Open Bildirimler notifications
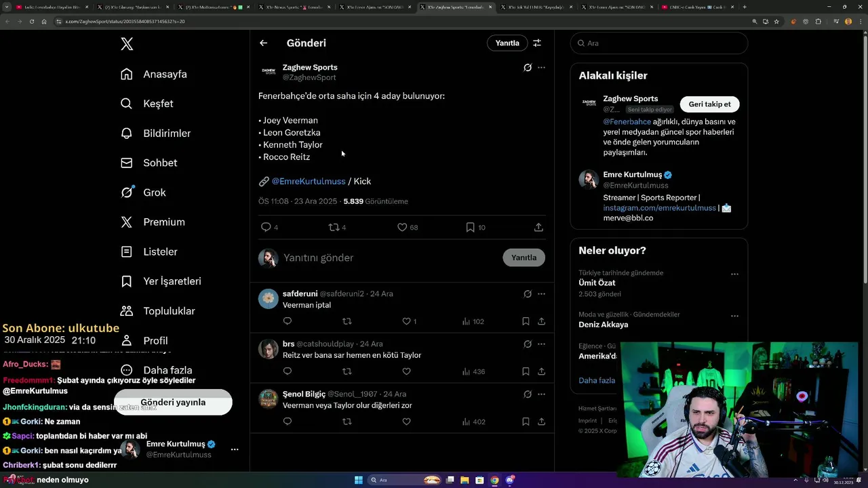Screen dimensions: 868x488 pos(155,134)
